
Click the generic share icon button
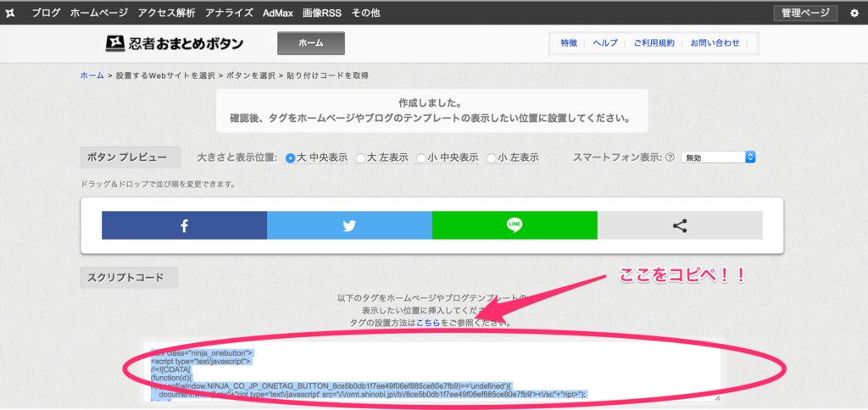(x=680, y=225)
